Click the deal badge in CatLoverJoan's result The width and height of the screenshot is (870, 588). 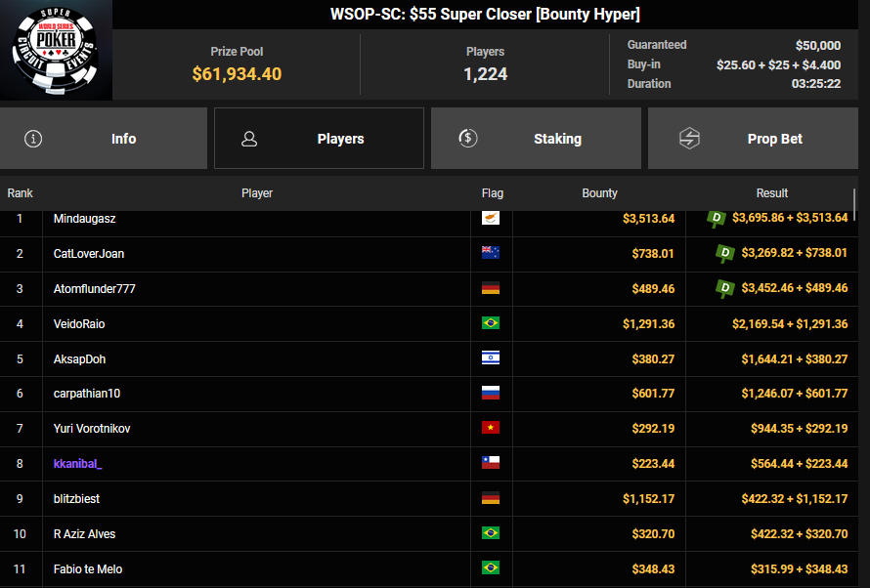pos(724,254)
